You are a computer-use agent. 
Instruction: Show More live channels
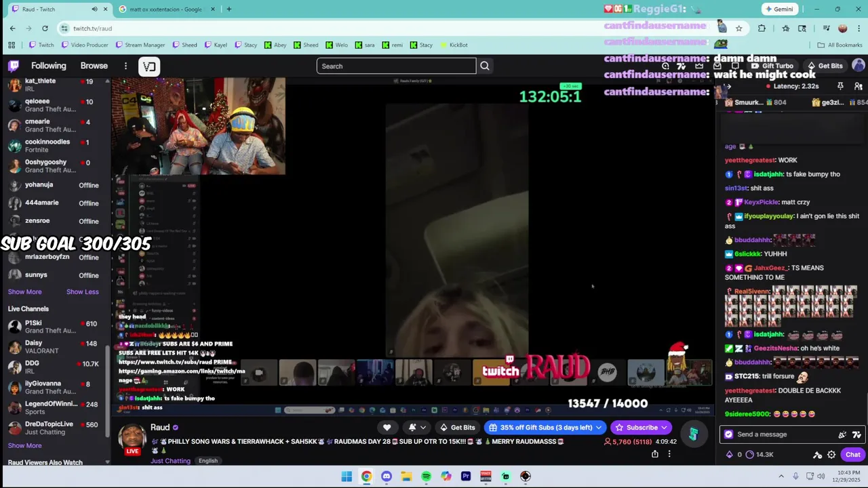pyautogui.click(x=24, y=445)
